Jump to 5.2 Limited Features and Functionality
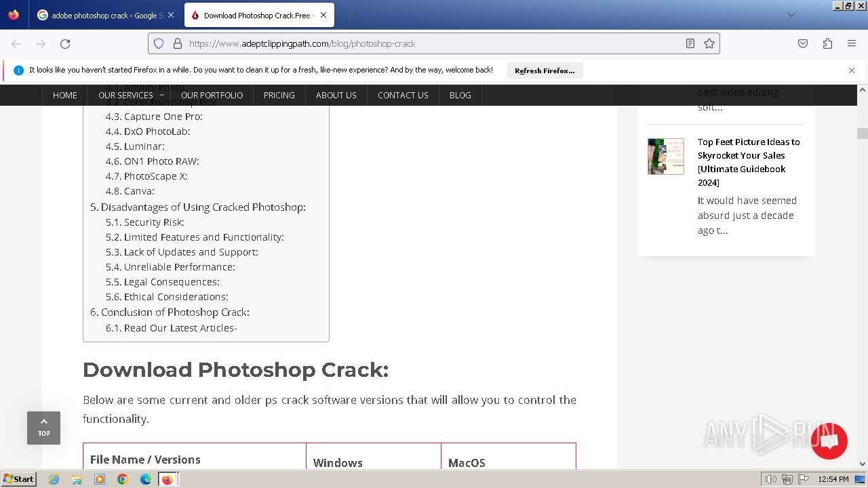868x488 pixels. [x=195, y=237]
